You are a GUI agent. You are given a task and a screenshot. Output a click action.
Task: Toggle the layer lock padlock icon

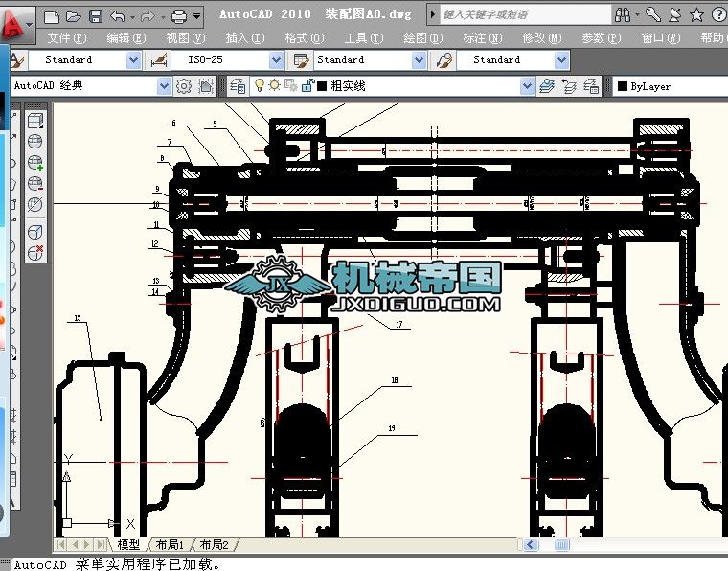click(307, 86)
